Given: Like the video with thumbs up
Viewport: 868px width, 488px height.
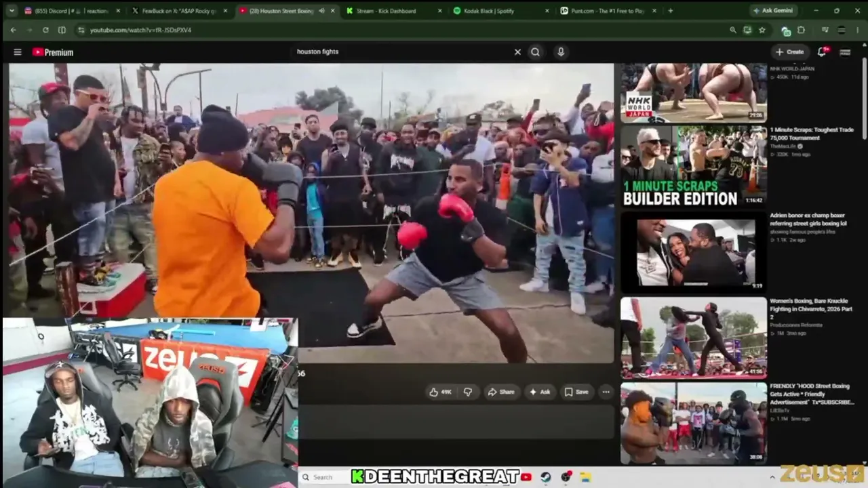Looking at the screenshot, I should point(440,392).
